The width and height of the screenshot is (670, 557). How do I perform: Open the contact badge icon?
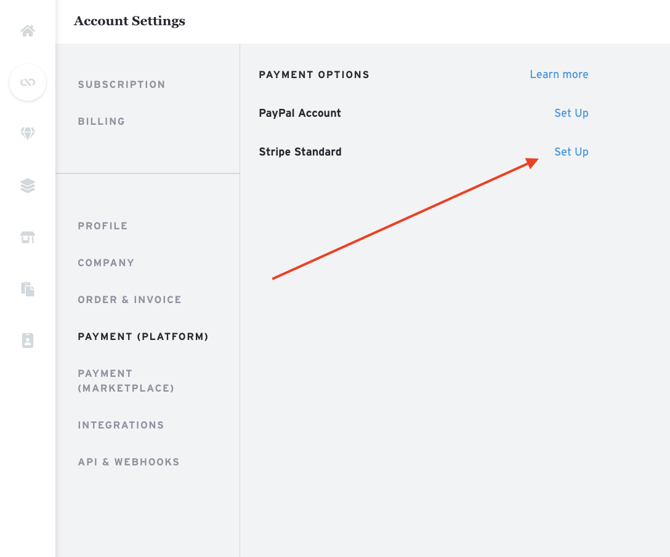(28, 340)
